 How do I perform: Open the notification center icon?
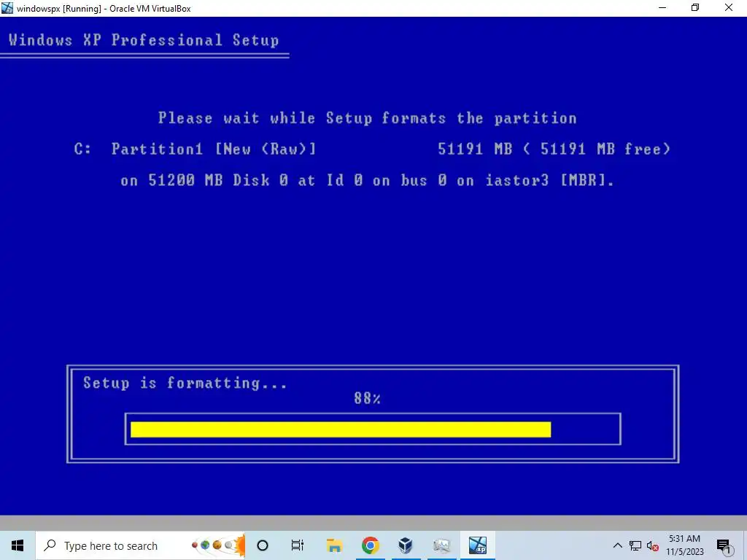click(x=724, y=545)
